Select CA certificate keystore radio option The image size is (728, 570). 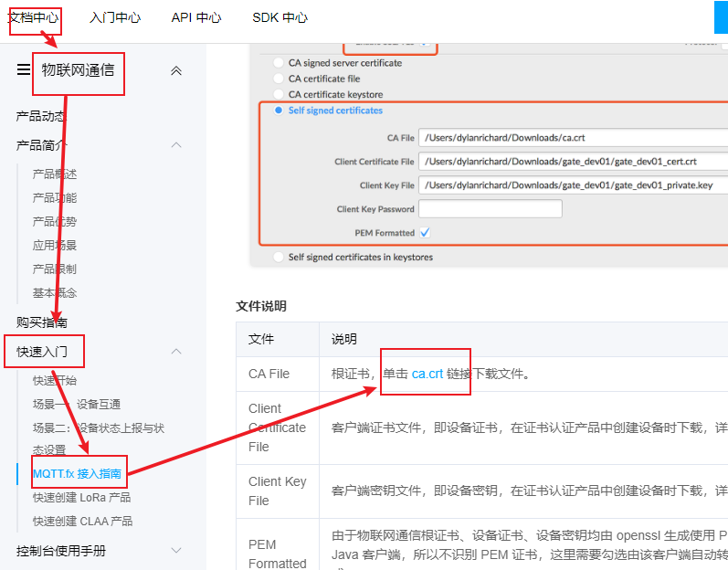[x=279, y=95]
